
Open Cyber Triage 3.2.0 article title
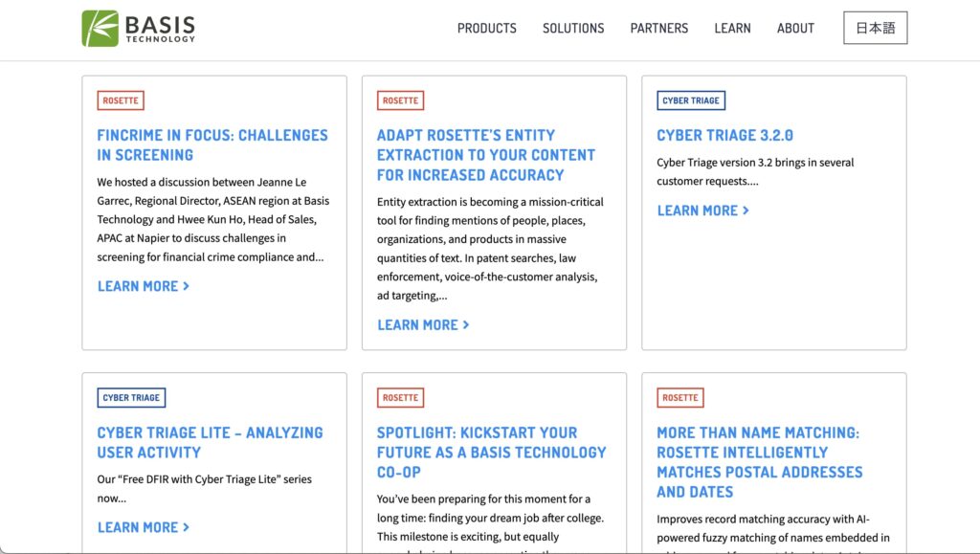pos(724,135)
